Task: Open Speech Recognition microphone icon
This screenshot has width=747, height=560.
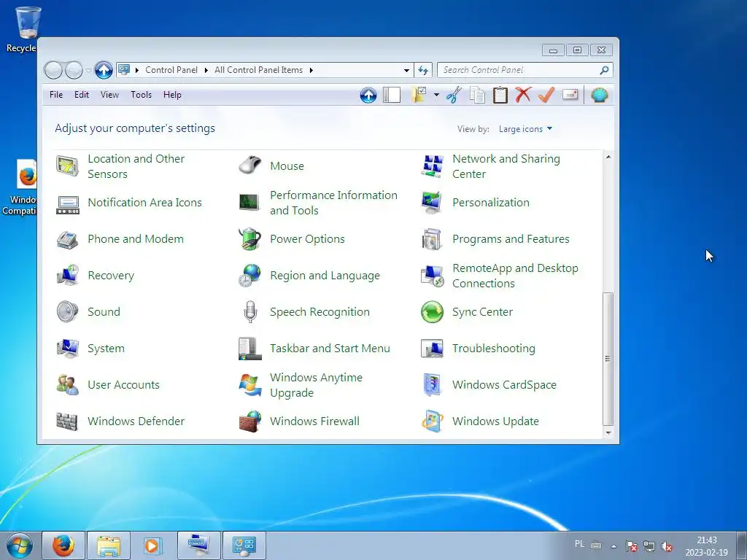Action: click(250, 312)
